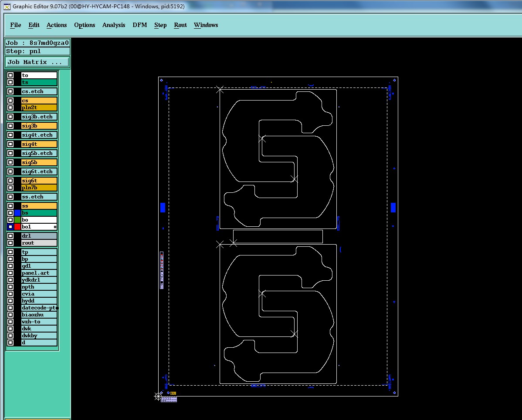Select layer bp in list

[39, 259]
